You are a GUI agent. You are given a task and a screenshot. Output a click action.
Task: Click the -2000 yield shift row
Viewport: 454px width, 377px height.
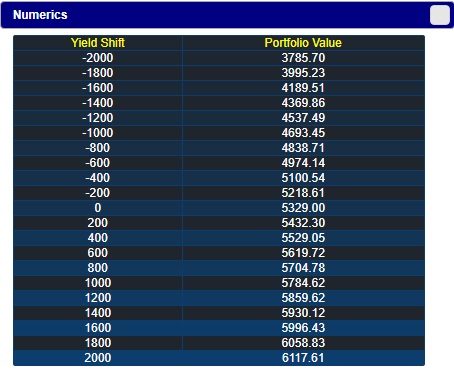click(219, 58)
